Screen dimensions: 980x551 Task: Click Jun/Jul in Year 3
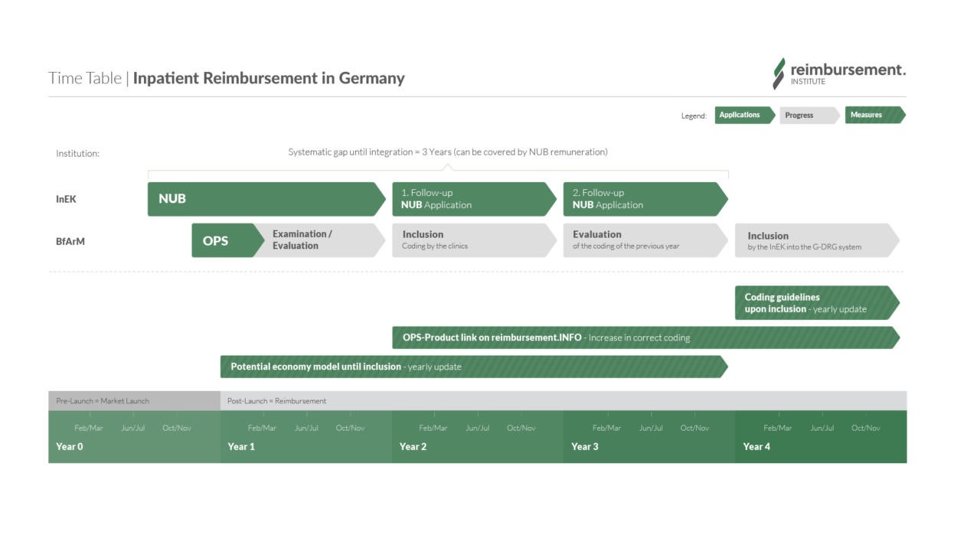pos(651,429)
